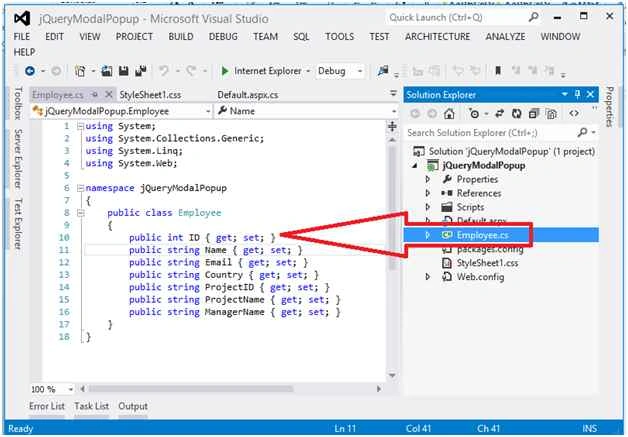
Task: Expand the References node
Action: (427, 193)
